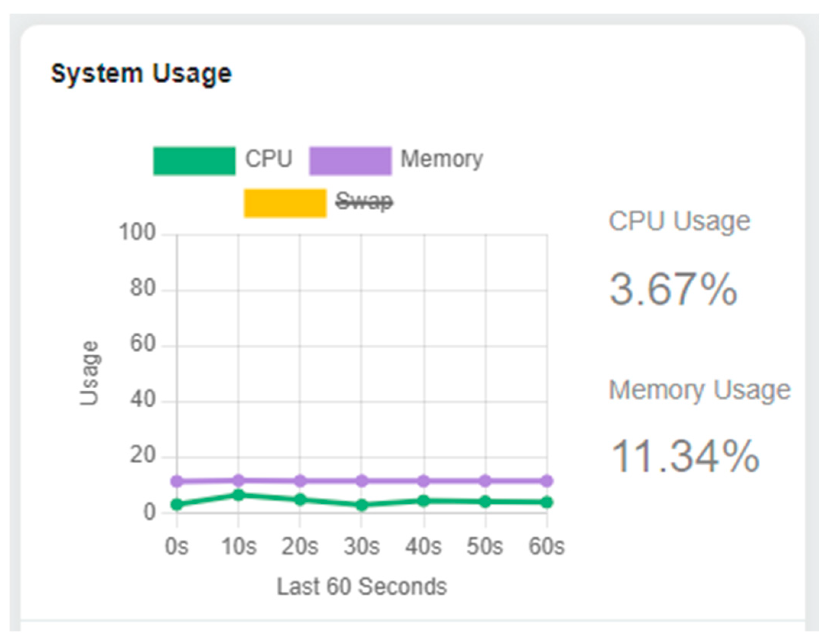
Task: Click the System Usage heading
Action: pyautogui.click(x=141, y=73)
